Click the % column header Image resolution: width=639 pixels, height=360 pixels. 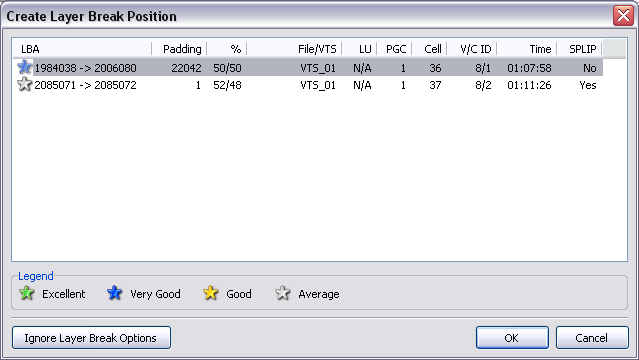tap(227, 49)
